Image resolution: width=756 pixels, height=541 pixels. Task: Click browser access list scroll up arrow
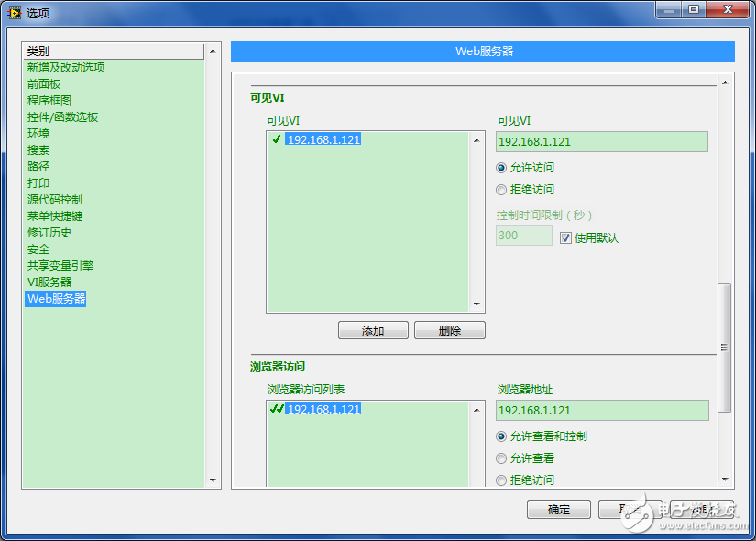pyautogui.click(x=477, y=410)
